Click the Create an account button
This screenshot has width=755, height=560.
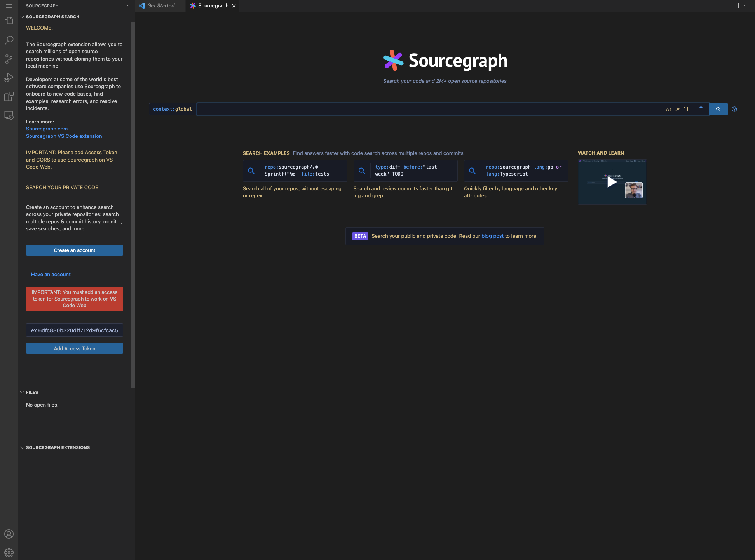point(75,250)
